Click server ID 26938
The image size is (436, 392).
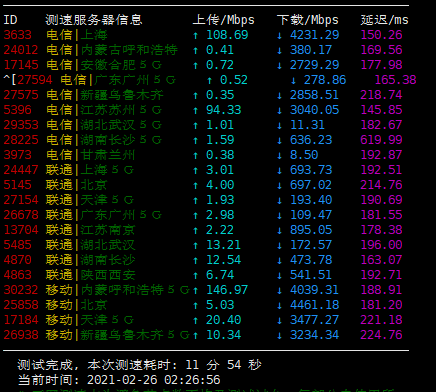[x=21, y=335]
